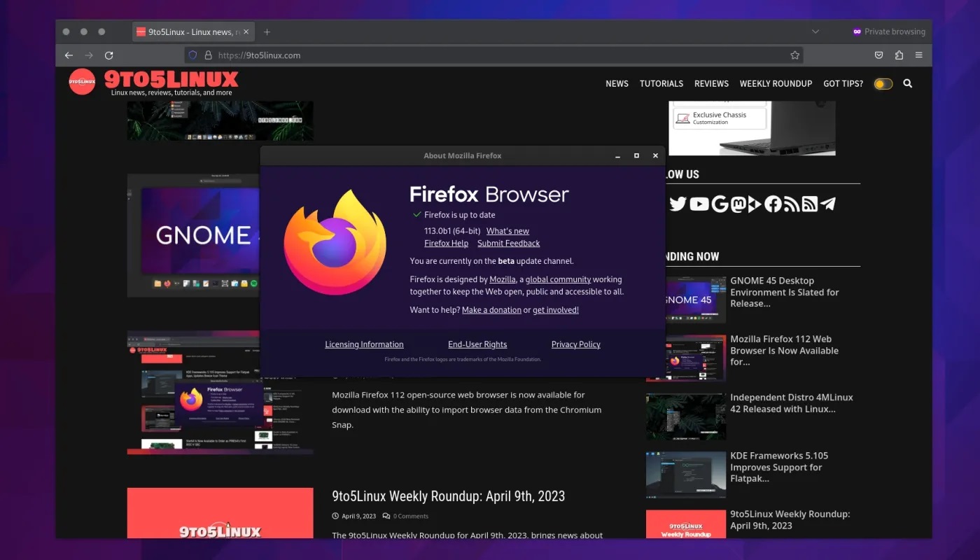Image resolution: width=980 pixels, height=560 pixels.
Task: Open the Facebook social icon
Action: [773, 204]
